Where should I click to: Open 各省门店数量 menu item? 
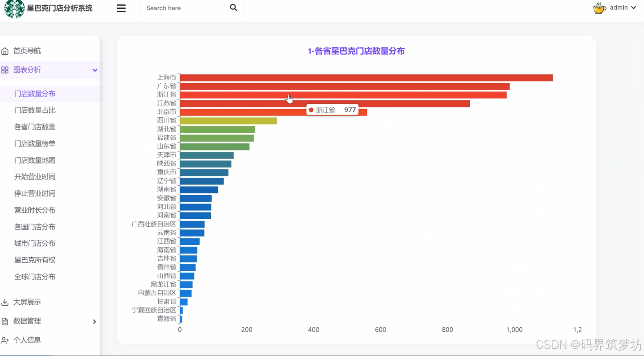[x=35, y=127]
